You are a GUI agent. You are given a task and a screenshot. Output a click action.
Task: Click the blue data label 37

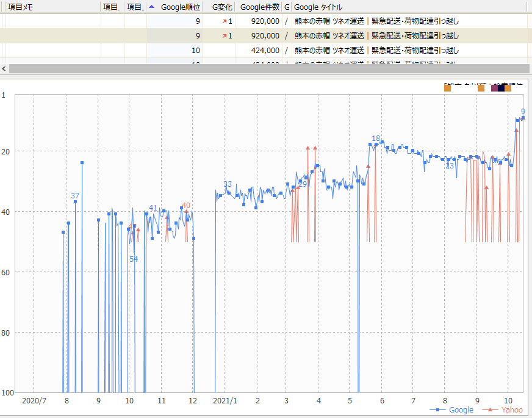click(x=75, y=196)
